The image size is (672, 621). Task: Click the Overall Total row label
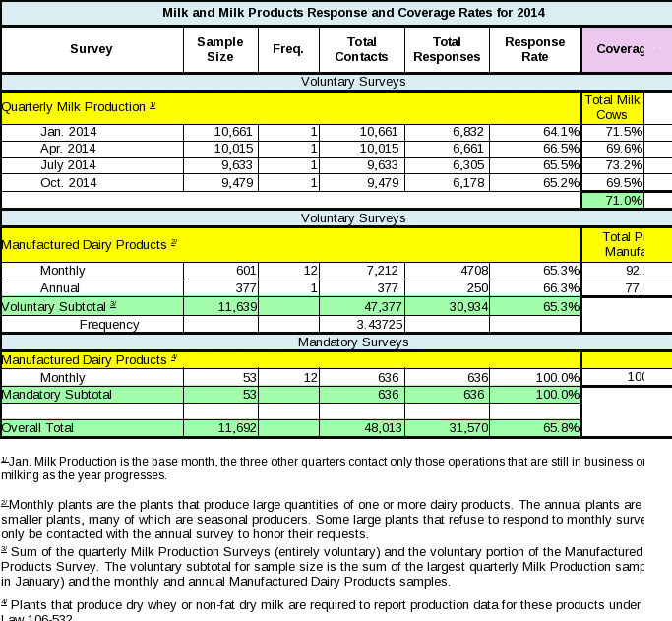(x=38, y=428)
